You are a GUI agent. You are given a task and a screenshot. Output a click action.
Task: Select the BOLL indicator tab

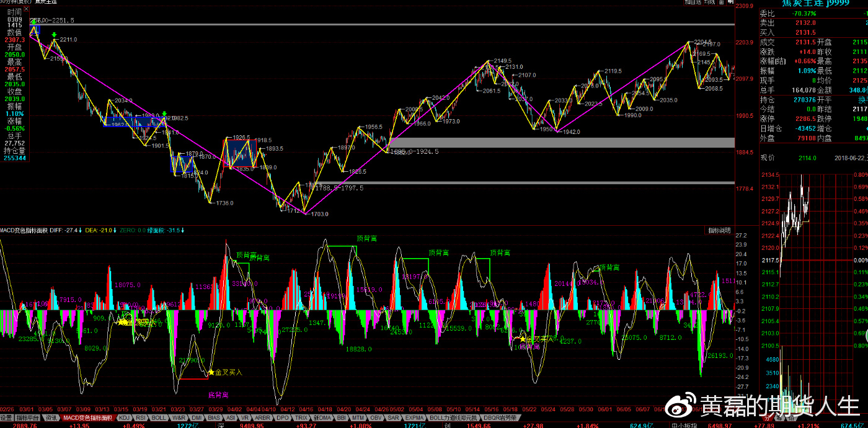pos(159,418)
